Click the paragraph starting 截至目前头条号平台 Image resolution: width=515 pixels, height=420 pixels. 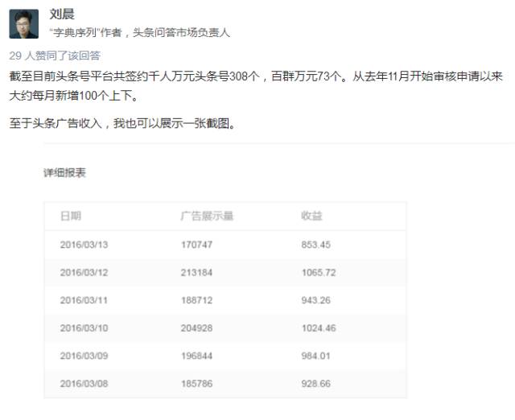pyautogui.click(x=256, y=86)
